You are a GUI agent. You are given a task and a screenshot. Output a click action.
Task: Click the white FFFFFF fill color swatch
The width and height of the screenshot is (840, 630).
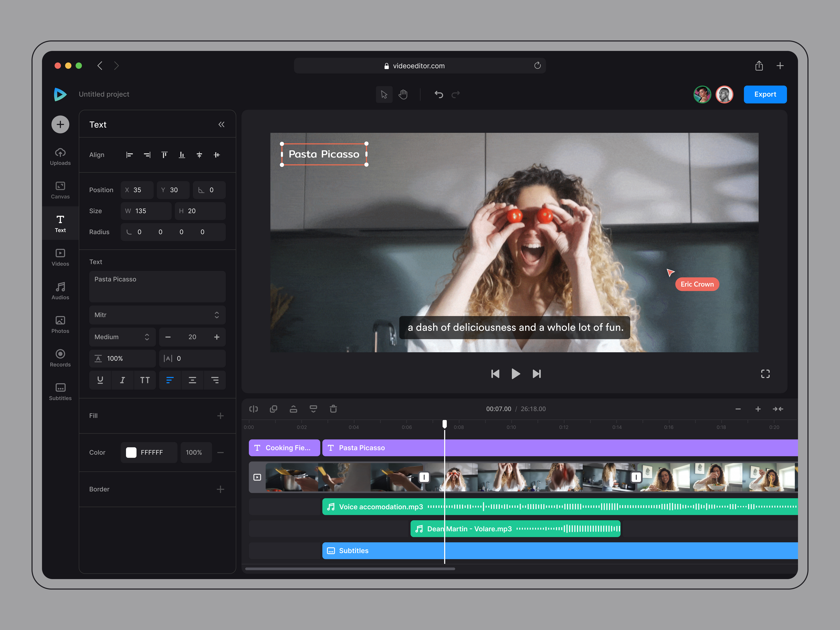[131, 452]
